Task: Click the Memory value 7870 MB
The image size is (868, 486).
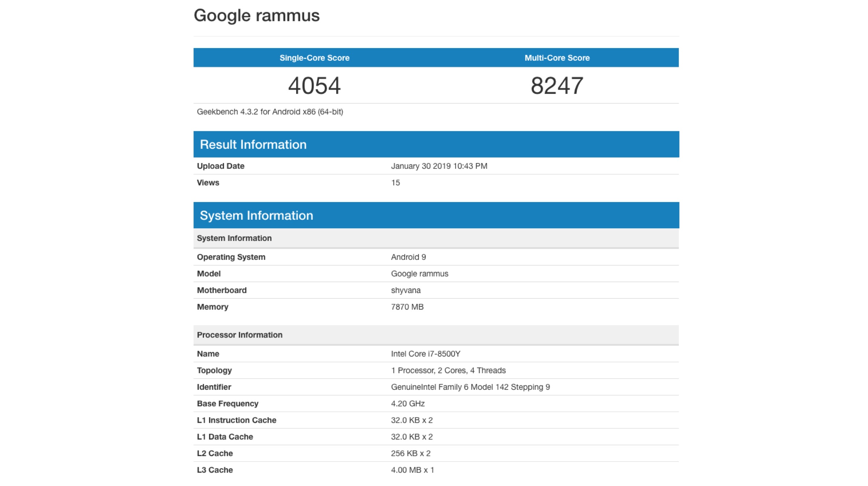Action: coord(407,307)
